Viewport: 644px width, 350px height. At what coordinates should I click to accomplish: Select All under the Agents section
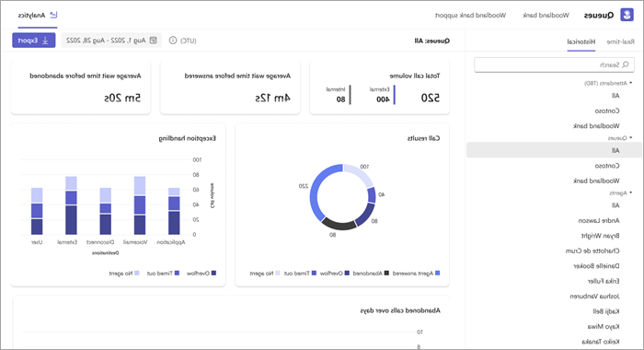615,204
